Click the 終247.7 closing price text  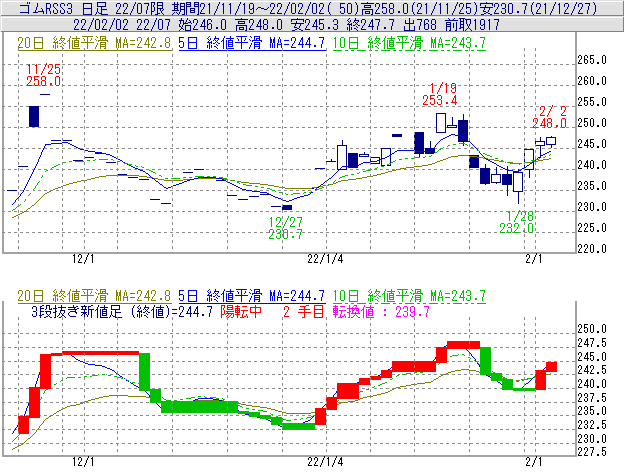pos(370,25)
